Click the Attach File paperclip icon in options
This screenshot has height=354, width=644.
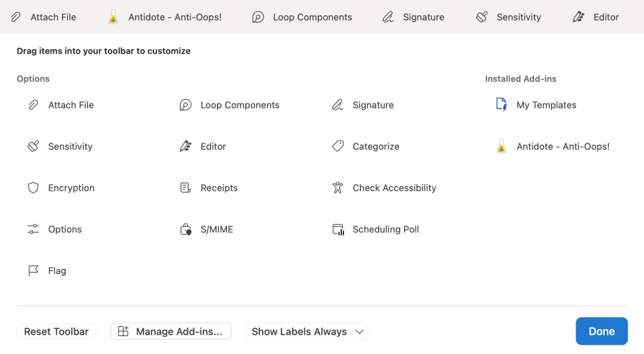(33, 105)
